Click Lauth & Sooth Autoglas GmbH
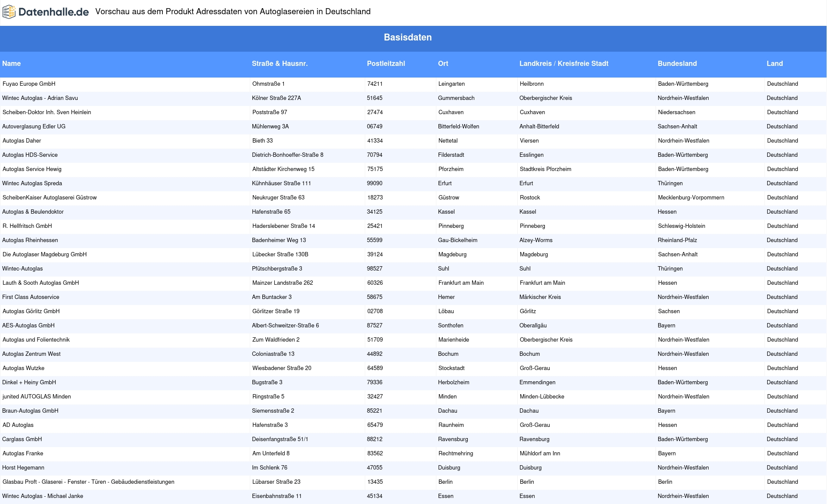The height and width of the screenshot is (504, 827). click(x=41, y=283)
